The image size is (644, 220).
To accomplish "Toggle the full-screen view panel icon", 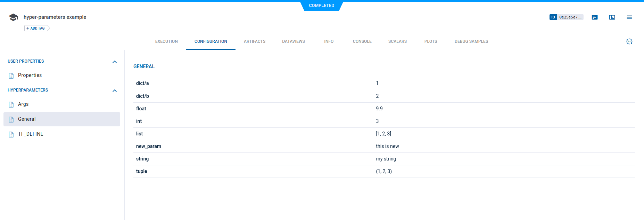I will tap(612, 17).
